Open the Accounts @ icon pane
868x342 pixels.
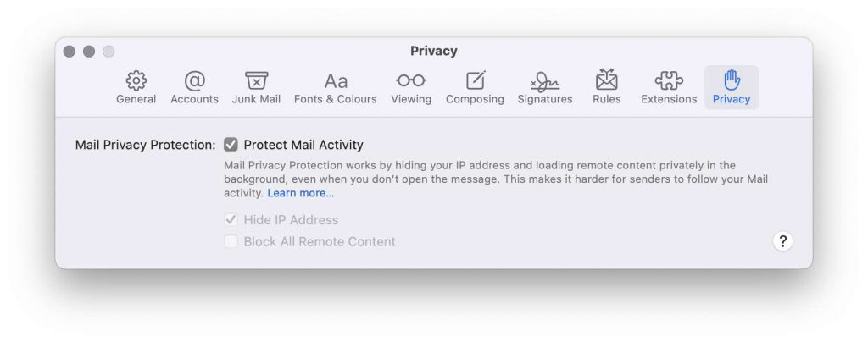[194, 81]
